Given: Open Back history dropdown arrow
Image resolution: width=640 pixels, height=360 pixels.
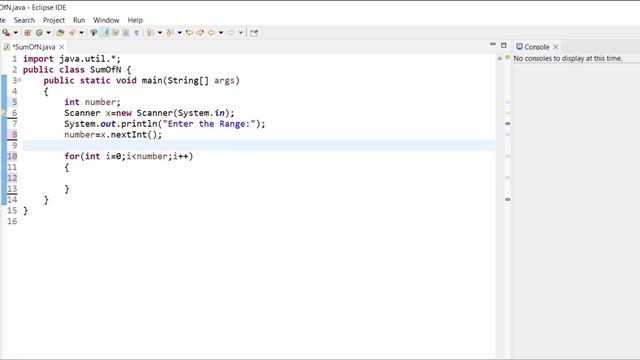Looking at the screenshot, I should pyautogui.click(x=221, y=33).
